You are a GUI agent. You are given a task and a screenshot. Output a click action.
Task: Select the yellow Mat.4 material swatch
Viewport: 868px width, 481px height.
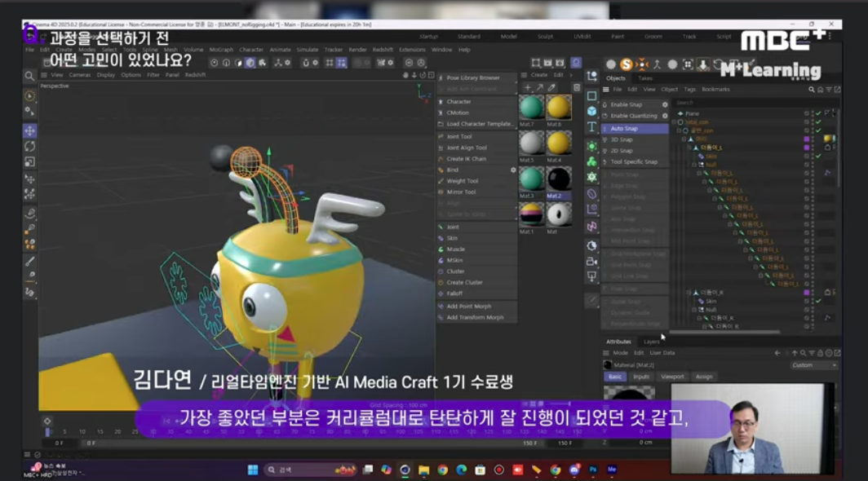tap(558, 144)
